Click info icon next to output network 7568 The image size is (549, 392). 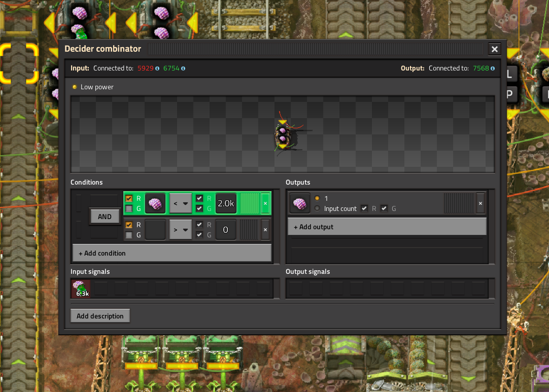(x=493, y=68)
